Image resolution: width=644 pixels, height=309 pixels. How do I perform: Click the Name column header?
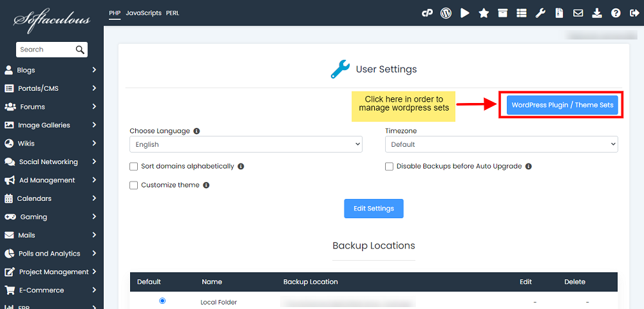click(212, 282)
